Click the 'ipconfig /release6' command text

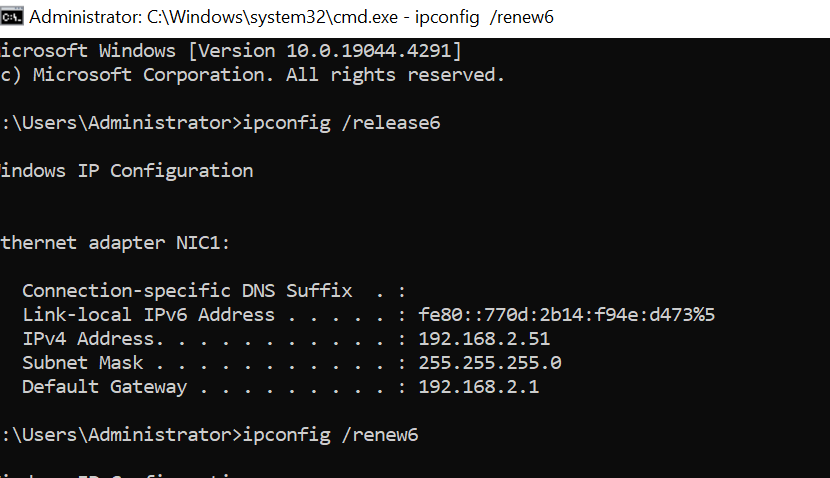coord(341,123)
